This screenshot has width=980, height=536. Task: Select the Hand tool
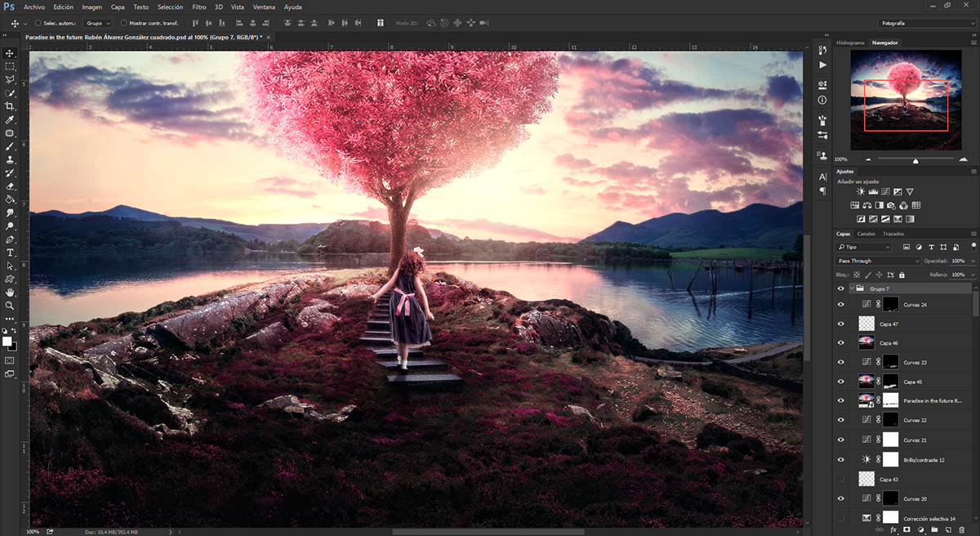coord(10,292)
